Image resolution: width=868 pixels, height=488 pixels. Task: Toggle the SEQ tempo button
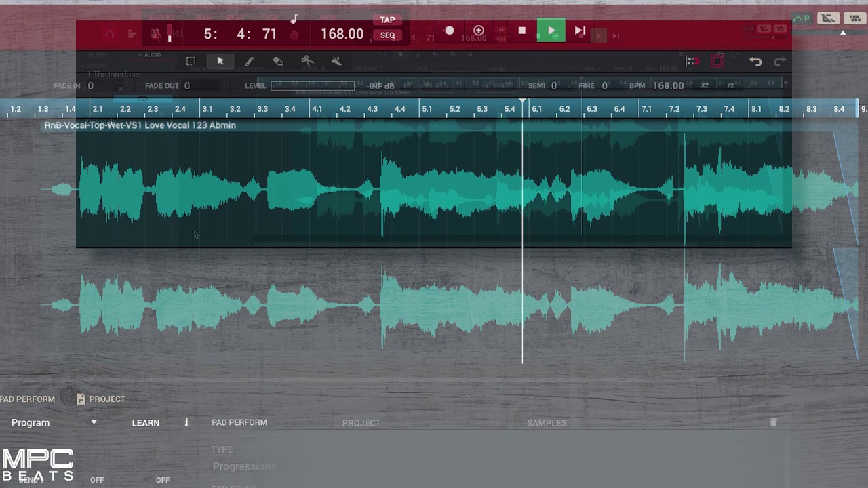click(387, 35)
